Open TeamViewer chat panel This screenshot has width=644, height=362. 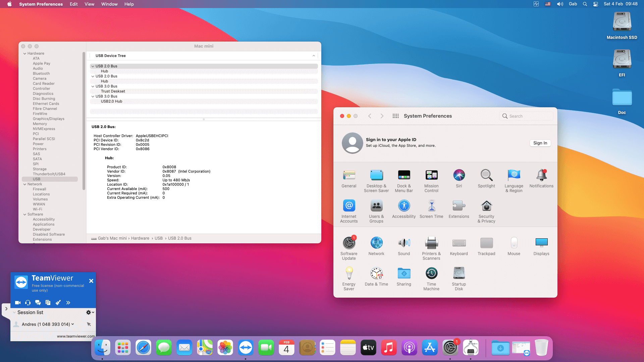pos(38,302)
